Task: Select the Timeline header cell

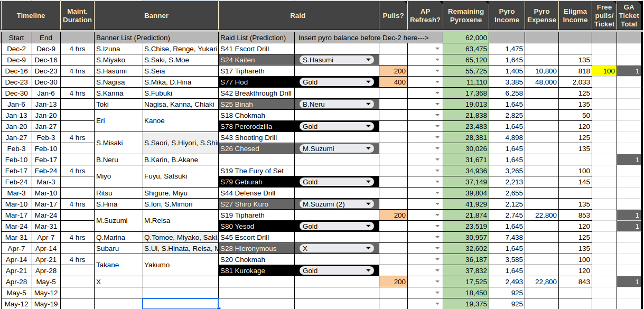Action: point(31,15)
